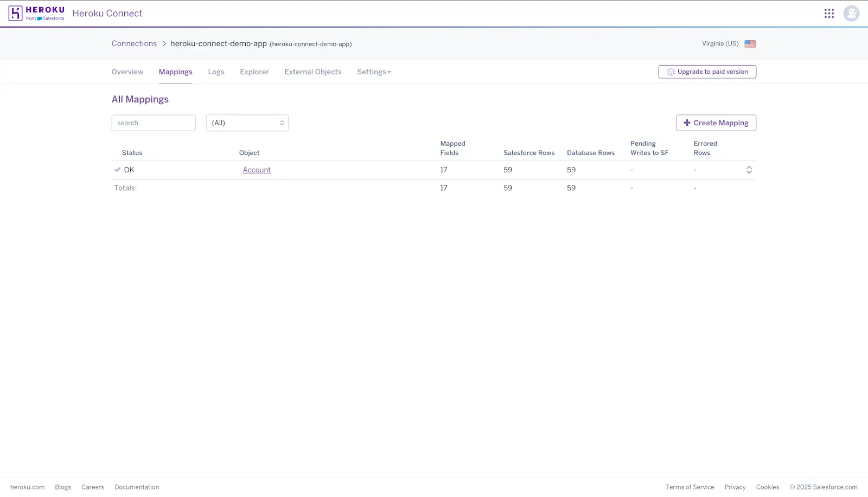Image resolution: width=868 pixels, height=497 pixels.
Task: Switch to the Logs tab
Action: coord(216,72)
